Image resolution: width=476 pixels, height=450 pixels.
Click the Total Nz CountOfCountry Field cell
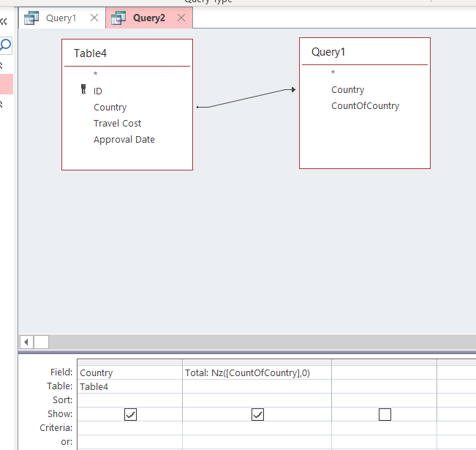(x=257, y=372)
